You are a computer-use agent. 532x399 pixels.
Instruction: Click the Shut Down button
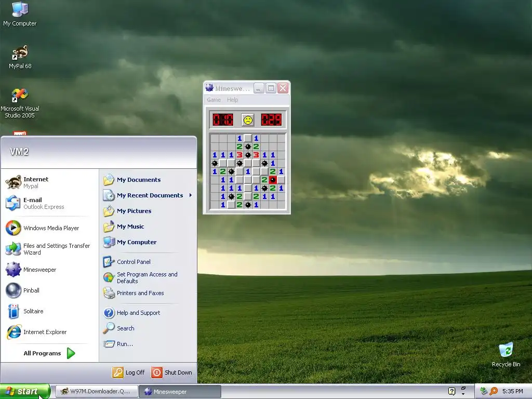pyautogui.click(x=171, y=373)
